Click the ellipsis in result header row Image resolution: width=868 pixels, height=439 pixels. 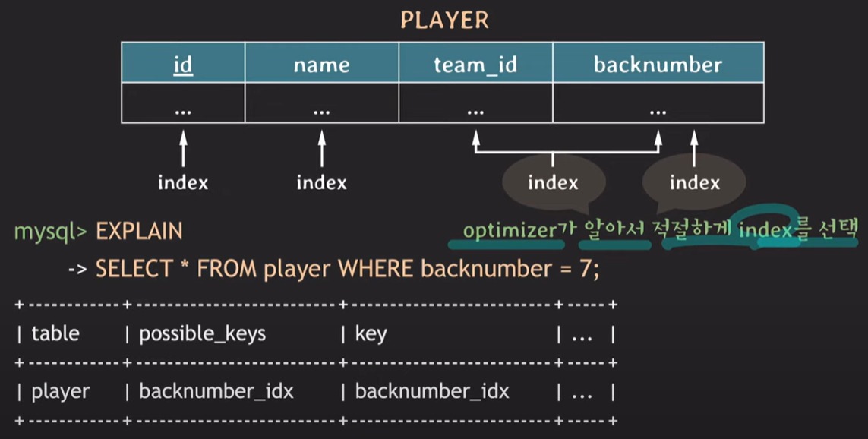tap(582, 337)
